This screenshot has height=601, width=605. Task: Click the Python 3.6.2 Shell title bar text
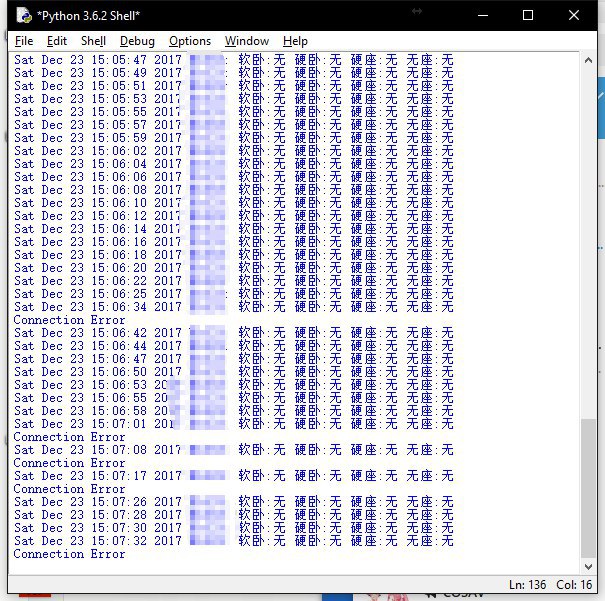tap(88, 15)
